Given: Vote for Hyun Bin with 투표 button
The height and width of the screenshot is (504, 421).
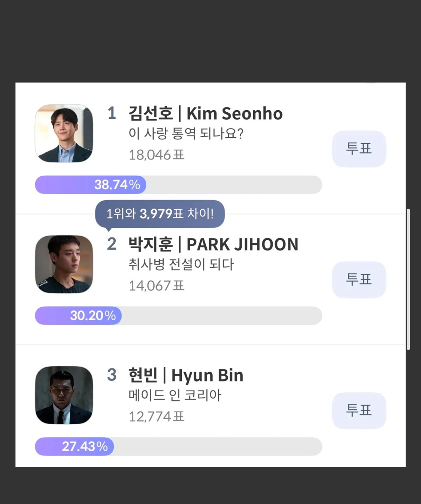Looking at the screenshot, I should [x=359, y=410].
